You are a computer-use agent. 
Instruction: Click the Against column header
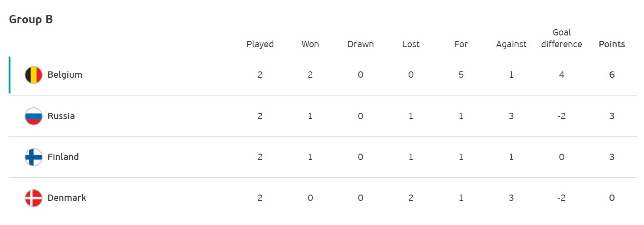tap(511, 44)
